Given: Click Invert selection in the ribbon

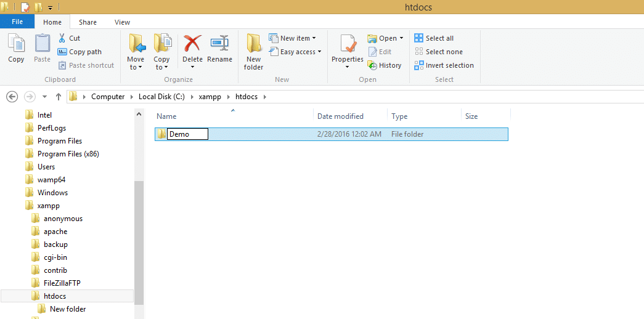Looking at the screenshot, I should 444,65.
